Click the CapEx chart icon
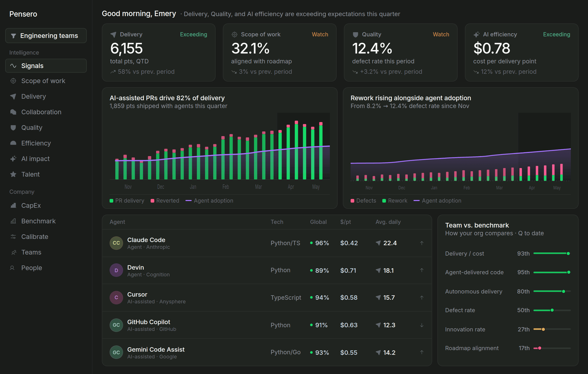Screen dimensions: 588x374 click(x=13, y=205)
